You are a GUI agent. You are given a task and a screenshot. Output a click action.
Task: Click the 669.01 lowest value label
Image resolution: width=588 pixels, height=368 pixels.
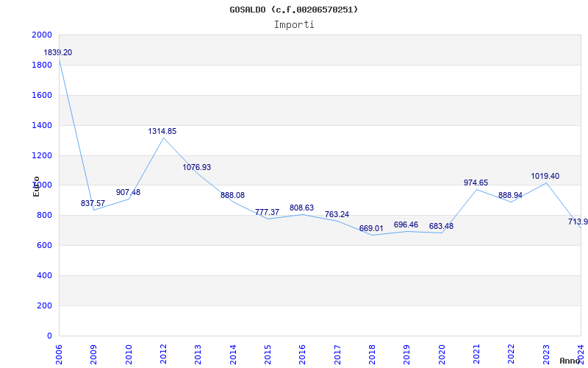pos(371,229)
